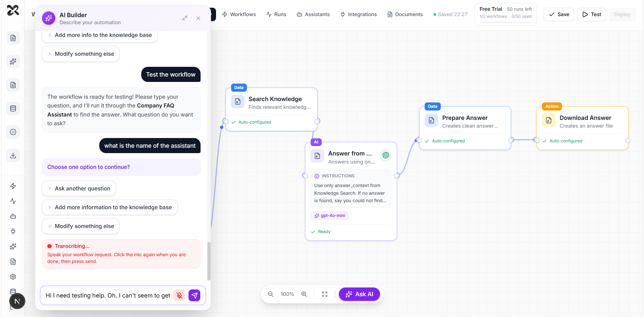Click the Deploy button
The image size is (644, 317).
point(623,14)
